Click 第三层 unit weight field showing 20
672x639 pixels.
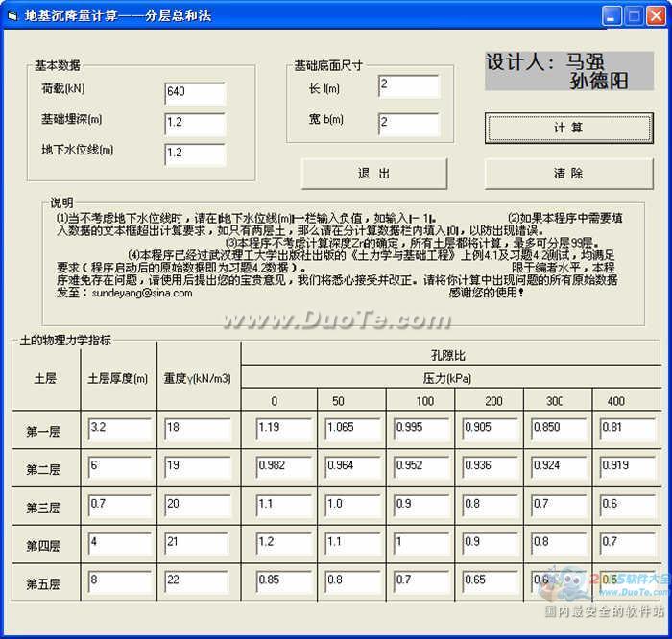pyautogui.click(x=198, y=506)
